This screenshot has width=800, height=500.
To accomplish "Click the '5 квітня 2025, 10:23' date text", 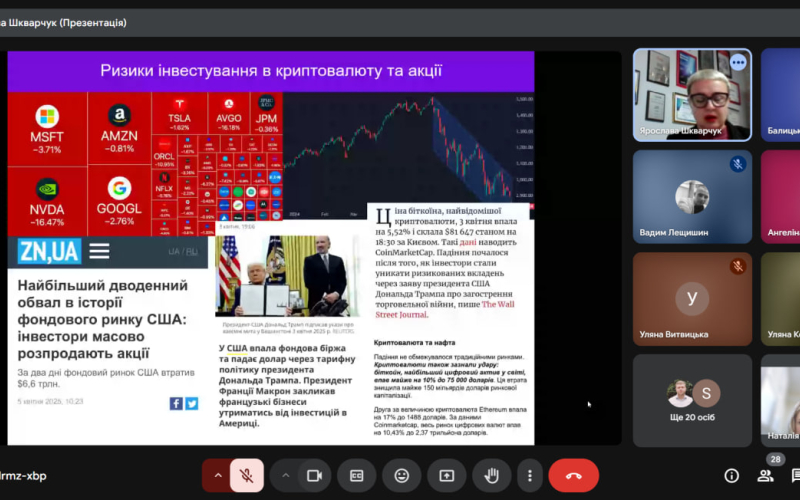I will 51,402.
